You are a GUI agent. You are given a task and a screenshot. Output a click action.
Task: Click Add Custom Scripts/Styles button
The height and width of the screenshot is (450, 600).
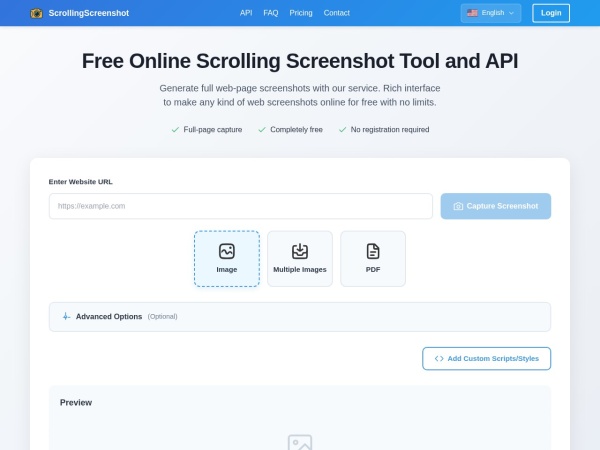(486, 359)
